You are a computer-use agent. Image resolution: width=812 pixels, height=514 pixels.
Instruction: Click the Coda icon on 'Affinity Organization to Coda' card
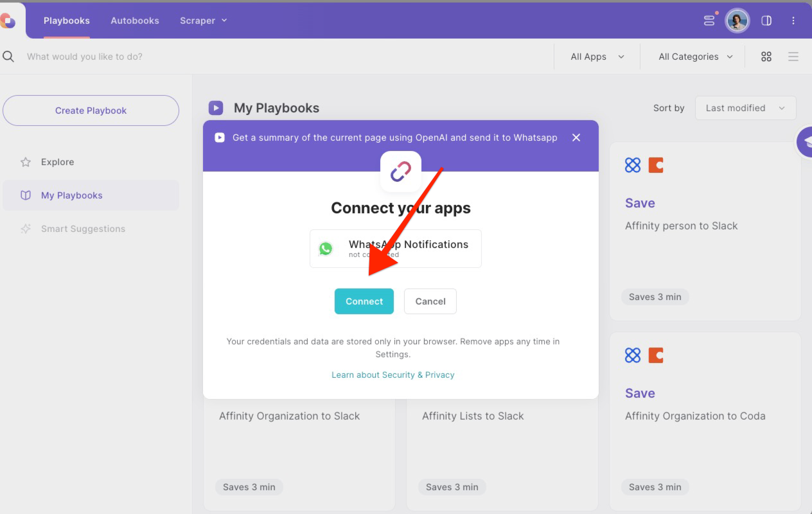[x=656, y=355]
